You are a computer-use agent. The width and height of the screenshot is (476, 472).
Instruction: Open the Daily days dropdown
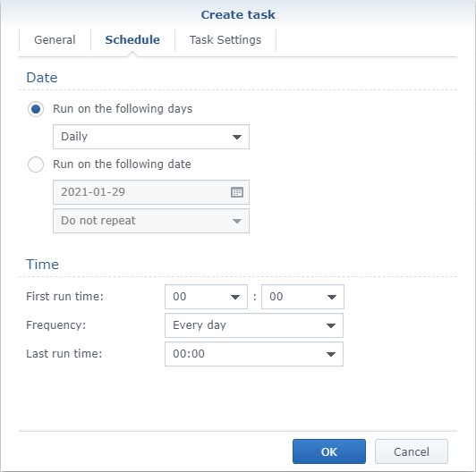click(x=151, y=137)
